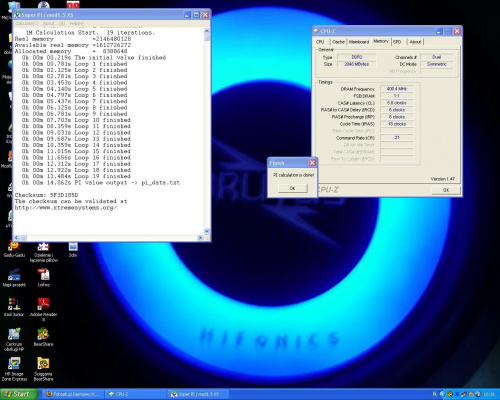This screenshot has width=500, height=400.
Task: Minimize the CPU-Z window
Action: click(x=439, y=31)
